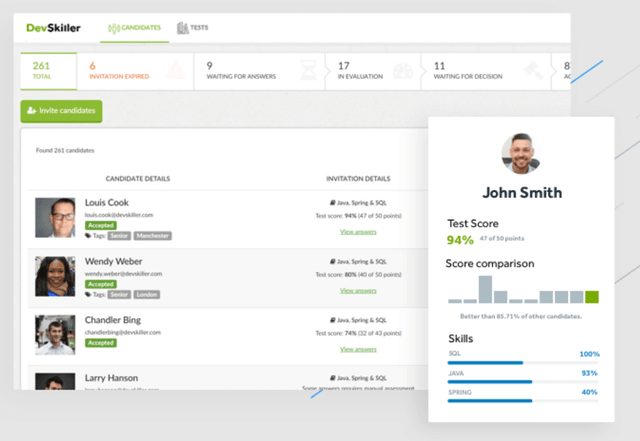The width and height of the screenshot is (640, 441).
Task: Click the Manchester tag on Louis Cook
Action: coord(152,236)
